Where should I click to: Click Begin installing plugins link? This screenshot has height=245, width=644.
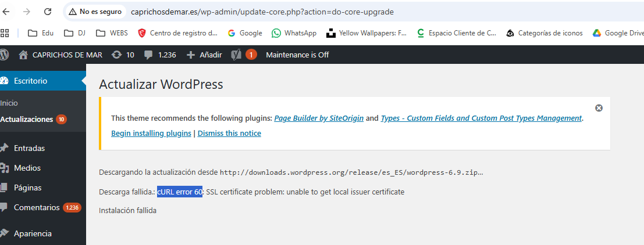151,133
